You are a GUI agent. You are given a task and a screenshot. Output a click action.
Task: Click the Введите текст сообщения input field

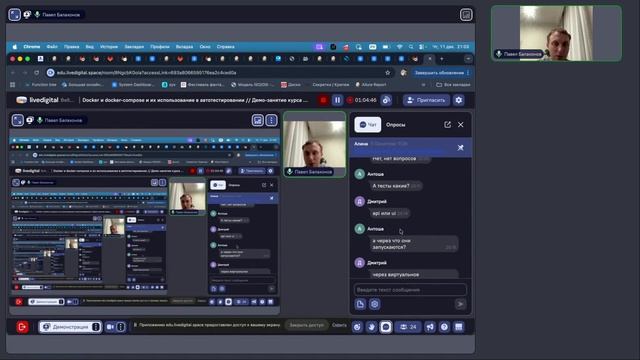click(x=410, y=290)
